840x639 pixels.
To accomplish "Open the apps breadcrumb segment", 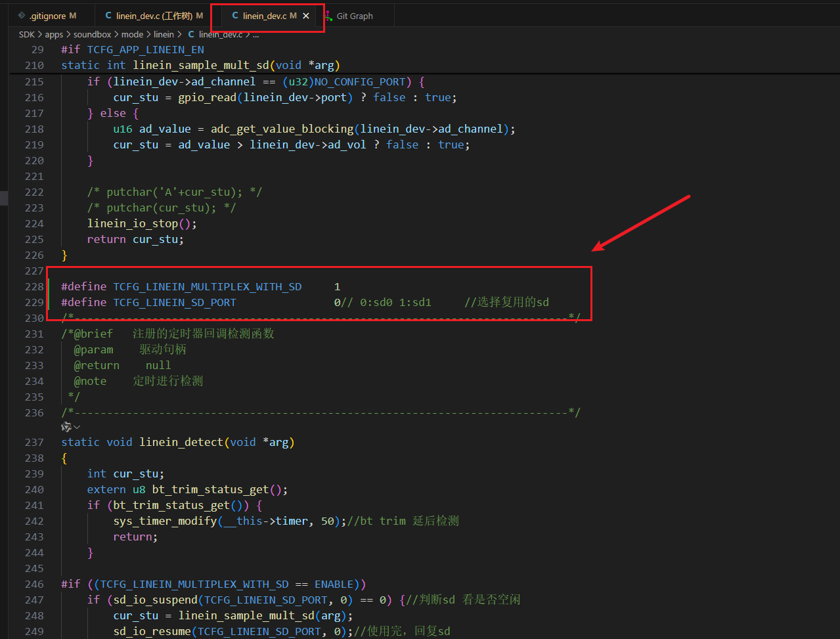I will (x=54, y=34).
